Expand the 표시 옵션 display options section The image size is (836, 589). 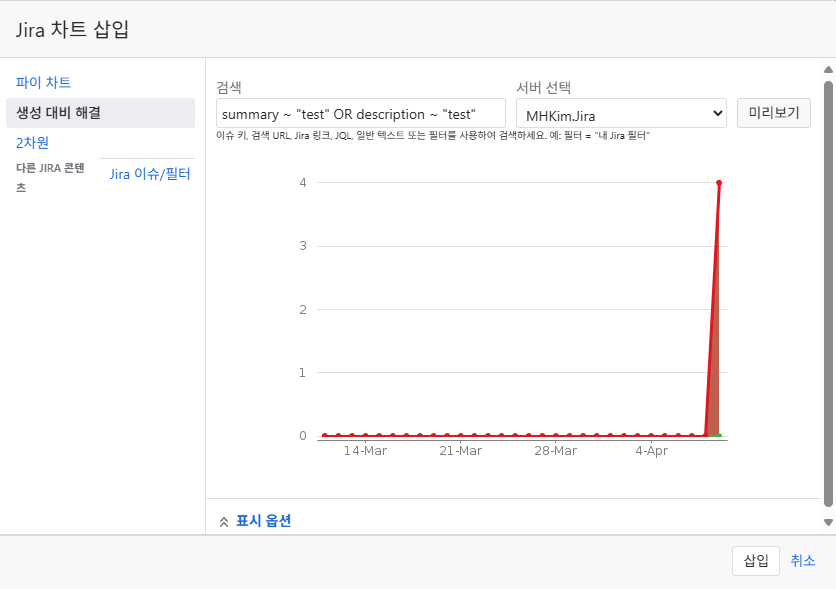(263, 521)
